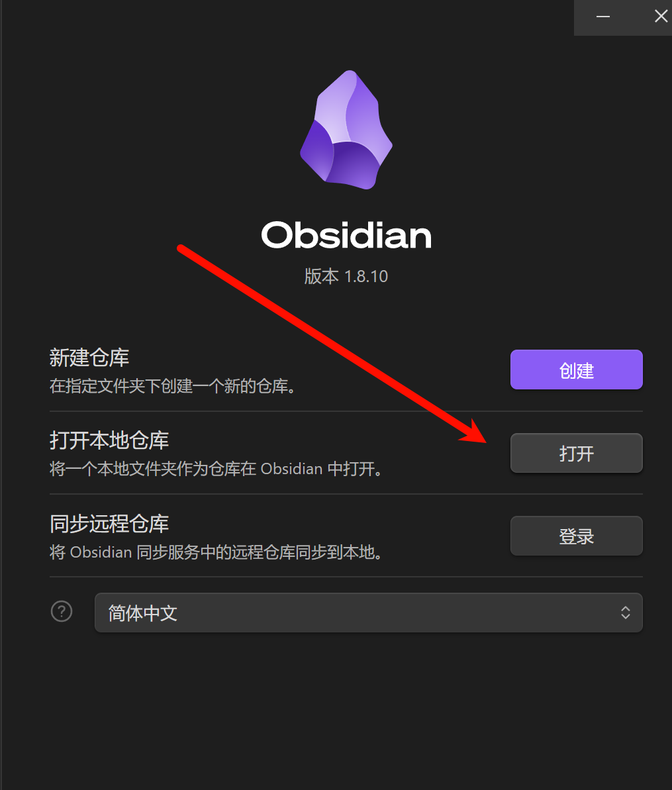Click the 在指定文件夹下创建一个新的仓库 description
Screen dimensions: 672x790
(173, 387)
